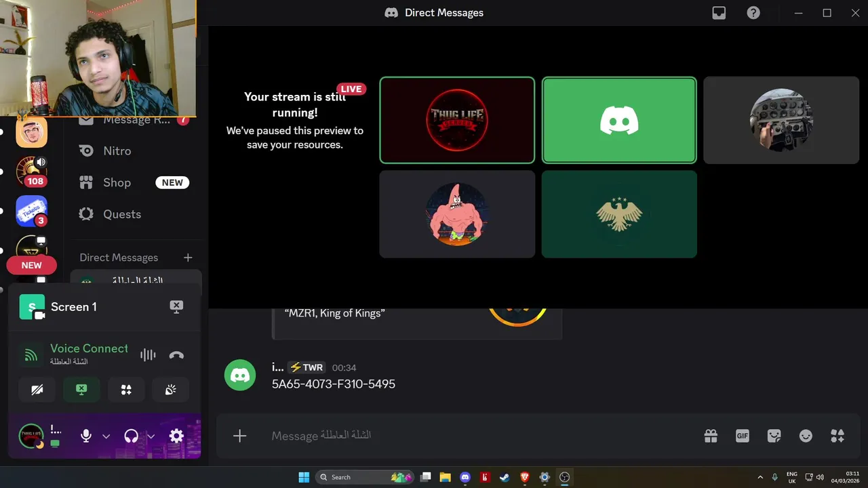Expand headphone output options chevron
The image size is (868, 488).
(151, 436)
